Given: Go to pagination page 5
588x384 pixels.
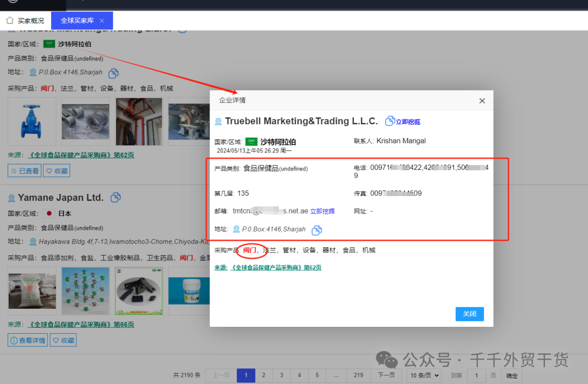Looking at the screenshot, I should tap(317, 375).
